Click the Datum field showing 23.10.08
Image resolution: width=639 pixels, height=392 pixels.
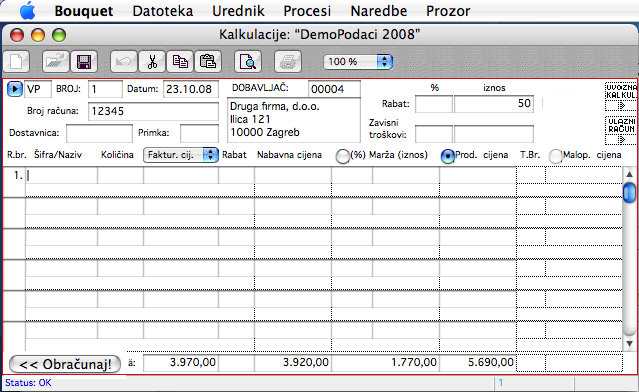(191, 89)
